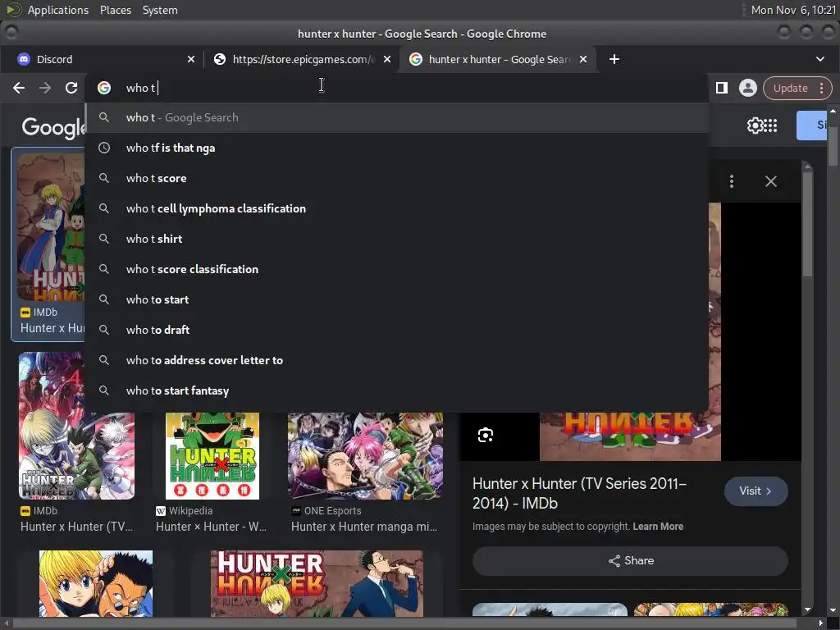Viewport: 840px width, 630px height.
Task: Click the clock date in top panel
Action: 793,10
